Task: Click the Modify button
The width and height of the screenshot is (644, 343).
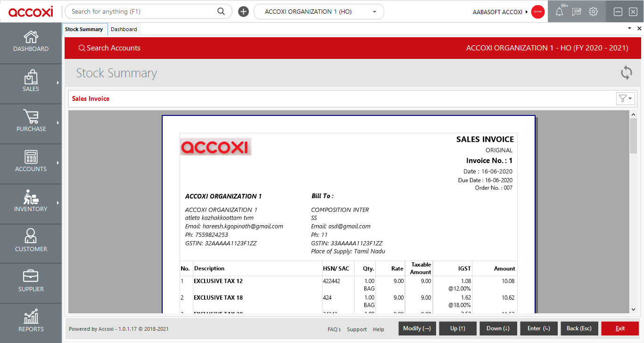Action: pos(417,328)
